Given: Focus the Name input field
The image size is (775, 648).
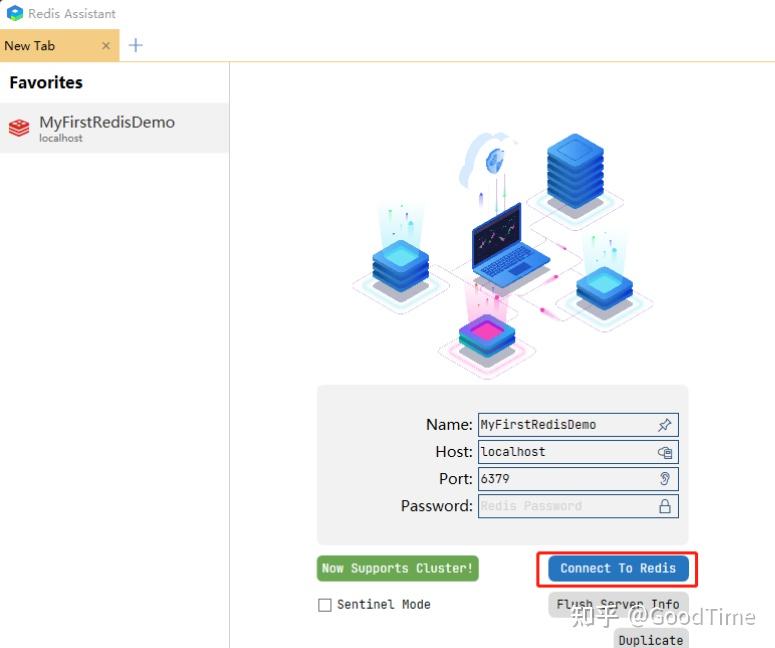Looking at the screenshot, I should coord(578,425).
